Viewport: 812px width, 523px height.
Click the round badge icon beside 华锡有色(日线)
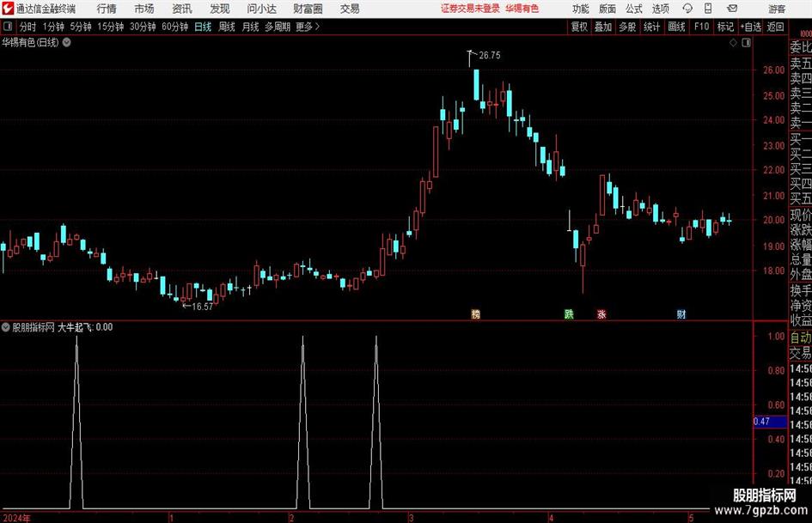(x=67, y=42)
